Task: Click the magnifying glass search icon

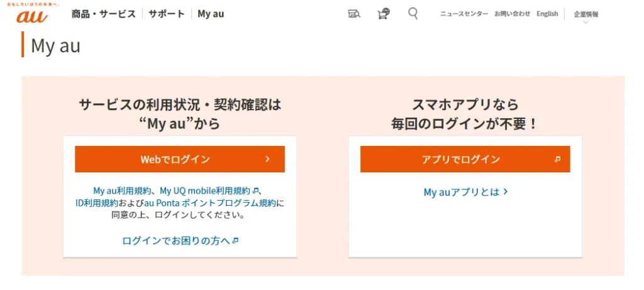Action: pyautogui.click(x=413, y=13)
